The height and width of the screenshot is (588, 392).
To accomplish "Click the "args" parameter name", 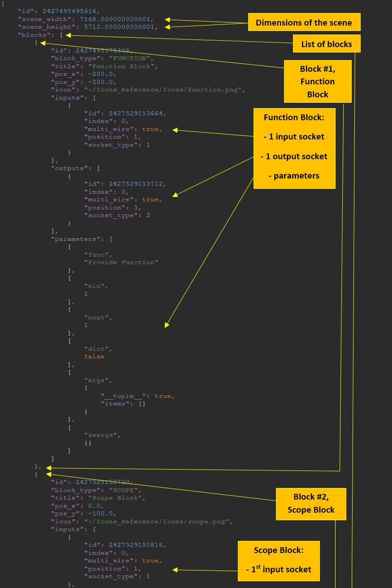I will pos(97,380).
